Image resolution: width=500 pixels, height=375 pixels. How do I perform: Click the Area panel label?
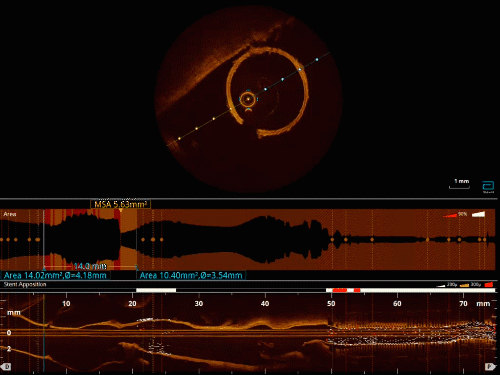10,214
